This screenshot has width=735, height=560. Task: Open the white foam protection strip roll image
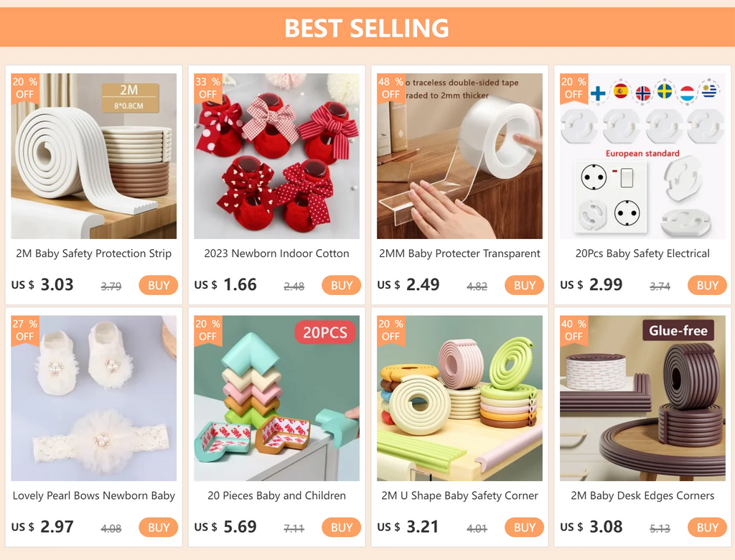[x=93, y=156]
